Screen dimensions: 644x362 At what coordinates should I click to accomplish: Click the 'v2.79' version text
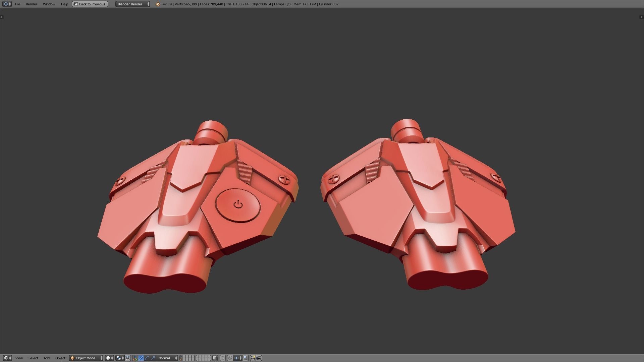(x=167, y=4)
